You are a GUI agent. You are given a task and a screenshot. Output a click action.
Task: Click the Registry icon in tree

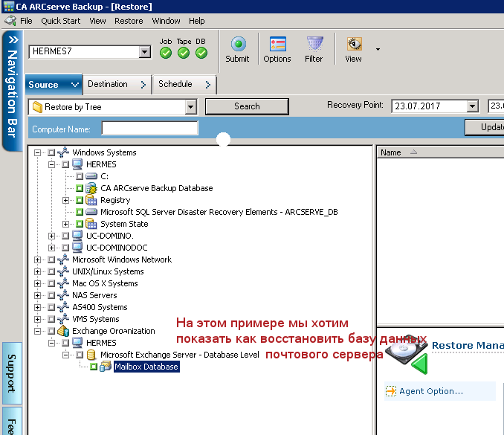tap(91, 200)
